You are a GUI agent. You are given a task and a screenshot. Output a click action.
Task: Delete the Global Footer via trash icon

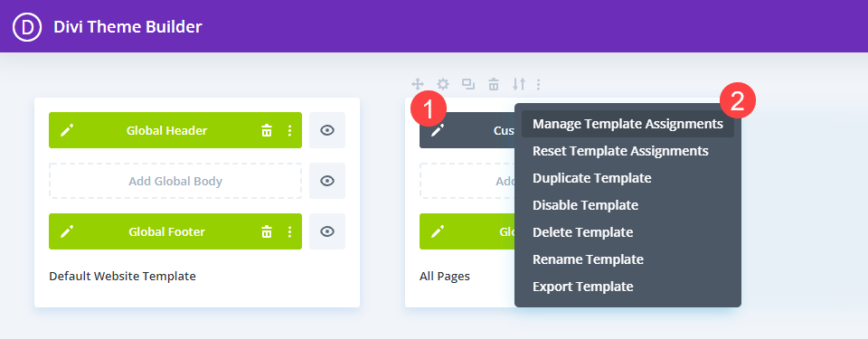pos(267,231)
